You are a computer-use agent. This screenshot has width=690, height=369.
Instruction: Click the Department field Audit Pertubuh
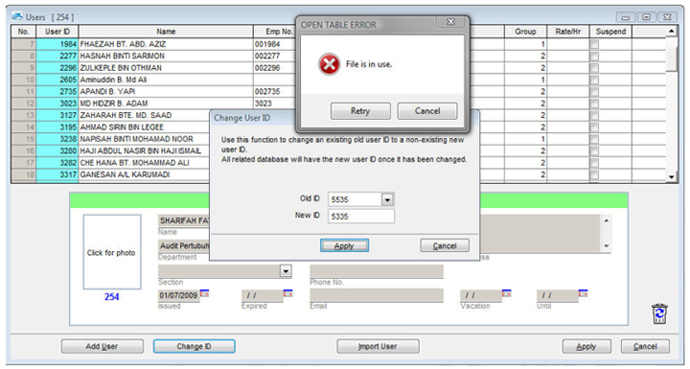(184, 246)
